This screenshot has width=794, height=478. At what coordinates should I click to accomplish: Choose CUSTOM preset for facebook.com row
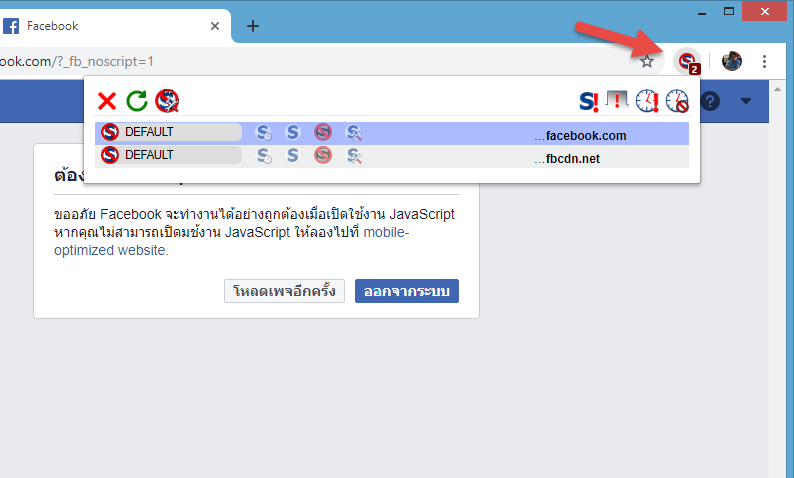(353, 132)
